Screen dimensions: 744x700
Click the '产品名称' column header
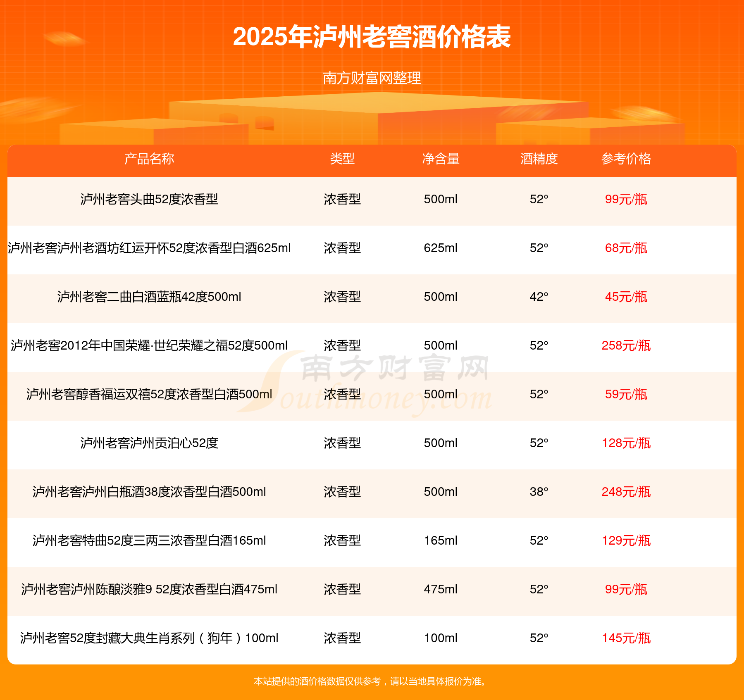[149, 159]
